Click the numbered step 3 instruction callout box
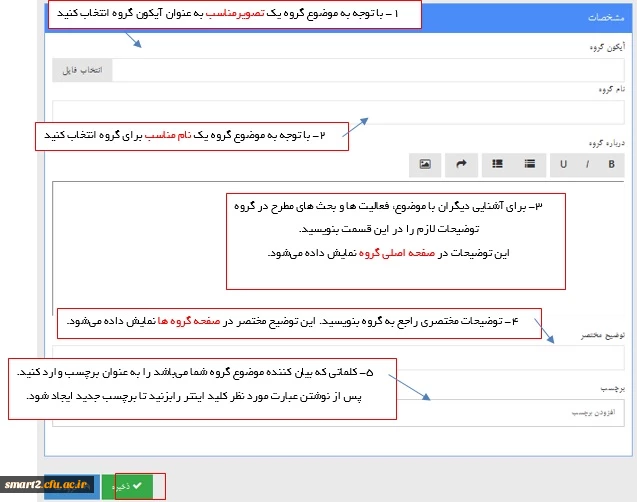The width and height of the screenshot is (637, 502). tap(396, 238)
